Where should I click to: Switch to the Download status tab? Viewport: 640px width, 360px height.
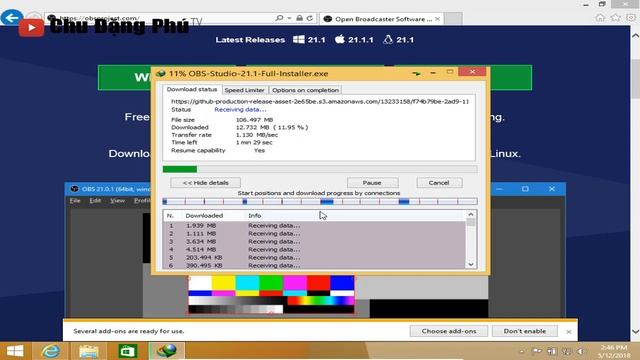coord(192,89)
